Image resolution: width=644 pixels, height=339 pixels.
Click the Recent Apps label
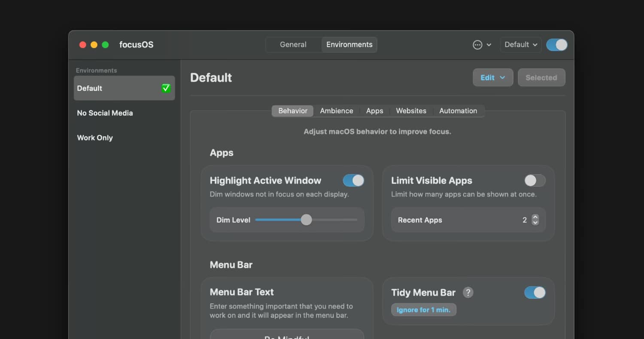(x=420, y=220)
